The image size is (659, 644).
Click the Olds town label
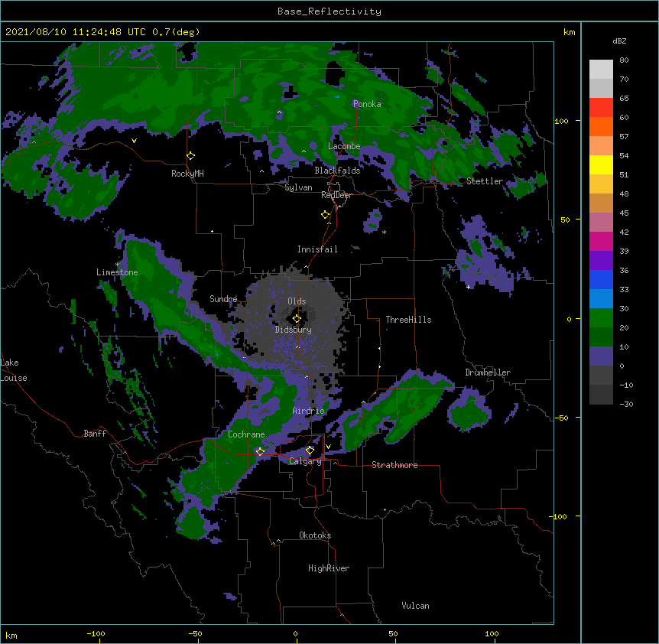[297, 301]
